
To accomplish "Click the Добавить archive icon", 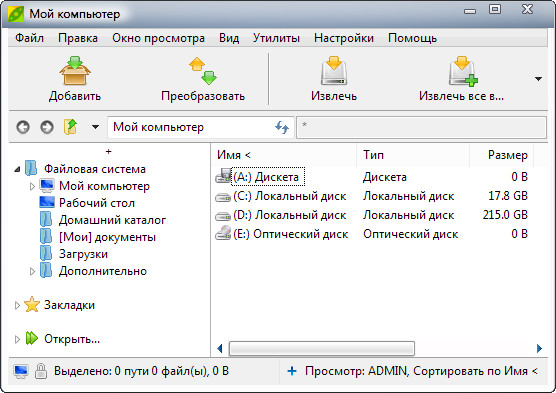I will pyautogui.click(x=75, y=71).
